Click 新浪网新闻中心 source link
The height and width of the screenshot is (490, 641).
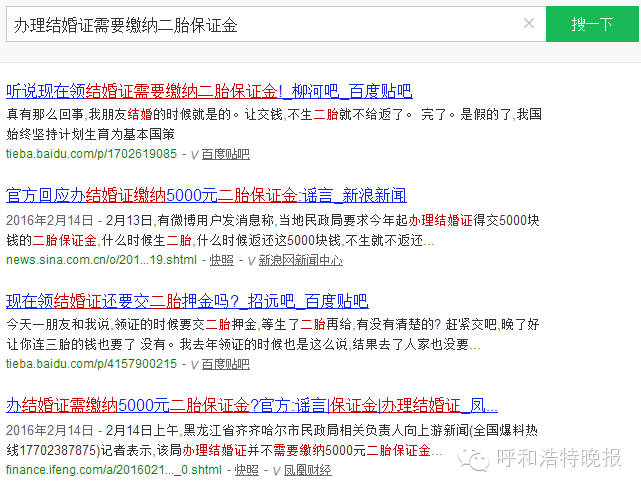(x=300, y=260)
